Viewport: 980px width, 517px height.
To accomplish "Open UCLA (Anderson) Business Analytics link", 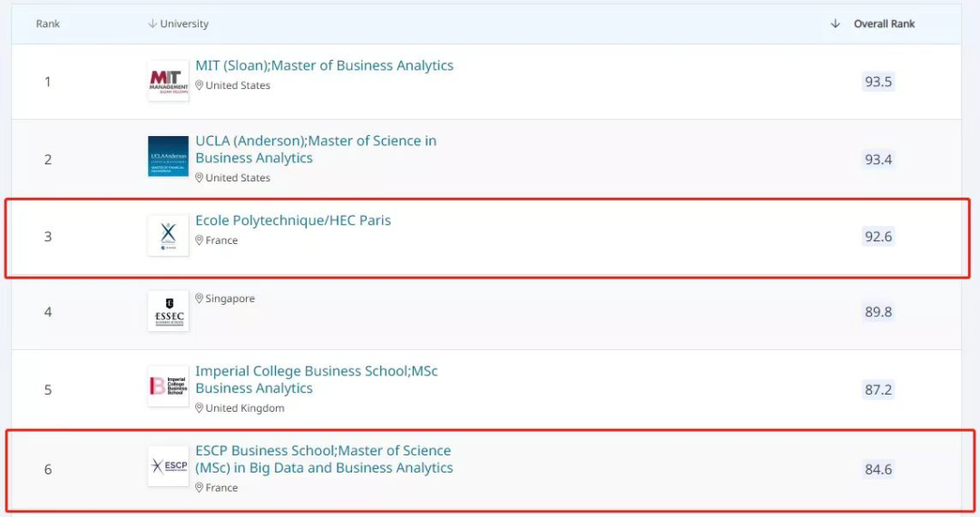I will coord(315,149).
